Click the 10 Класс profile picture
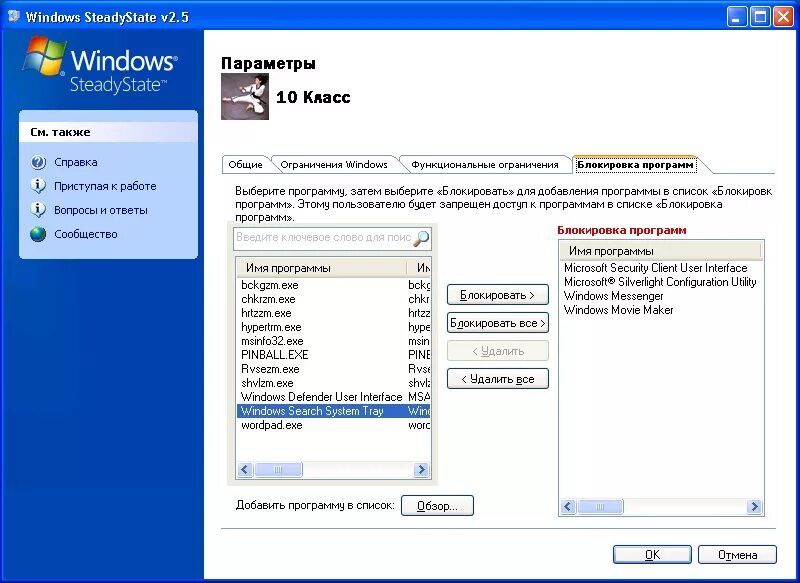This screenshot has width=800, height=583. click(245, 97)
